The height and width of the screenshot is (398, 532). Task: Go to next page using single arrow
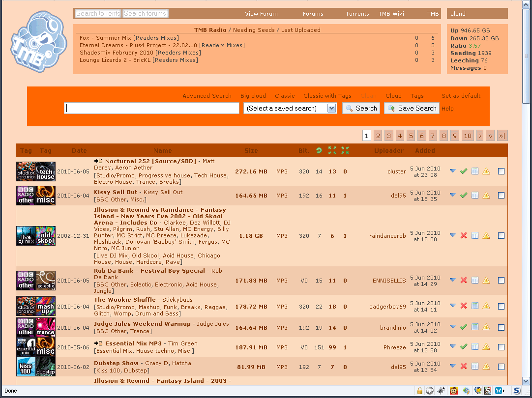(480, 136)
